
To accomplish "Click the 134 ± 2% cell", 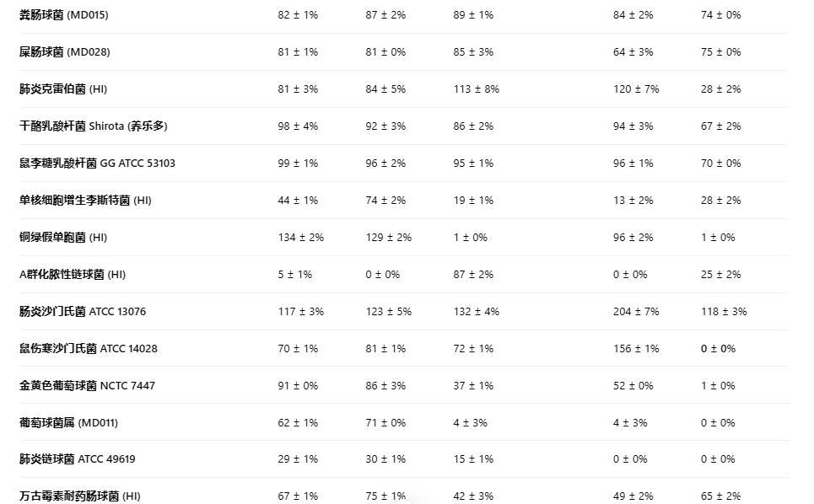I will [301, 238].
